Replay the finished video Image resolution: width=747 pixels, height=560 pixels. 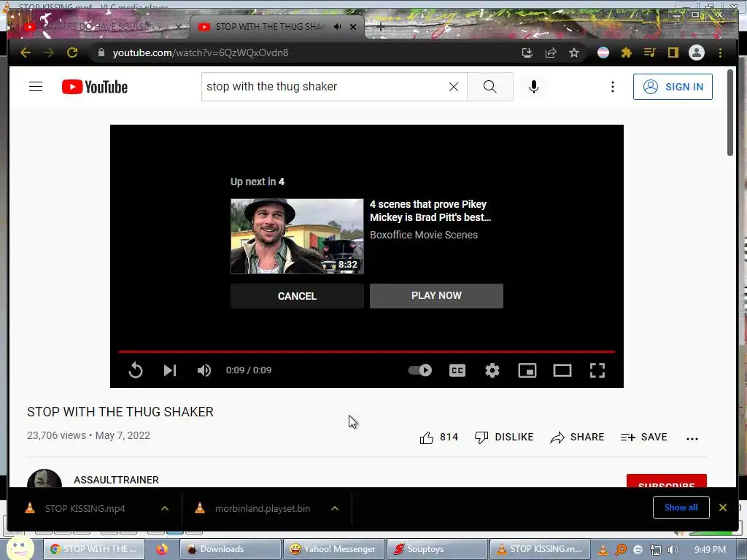click(136, 370)
